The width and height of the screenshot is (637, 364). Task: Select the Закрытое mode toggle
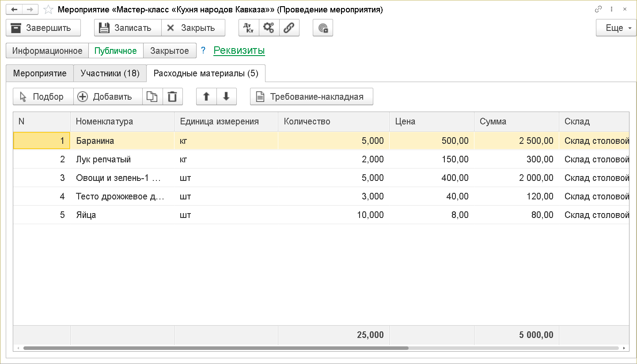(x=170, y=51)
